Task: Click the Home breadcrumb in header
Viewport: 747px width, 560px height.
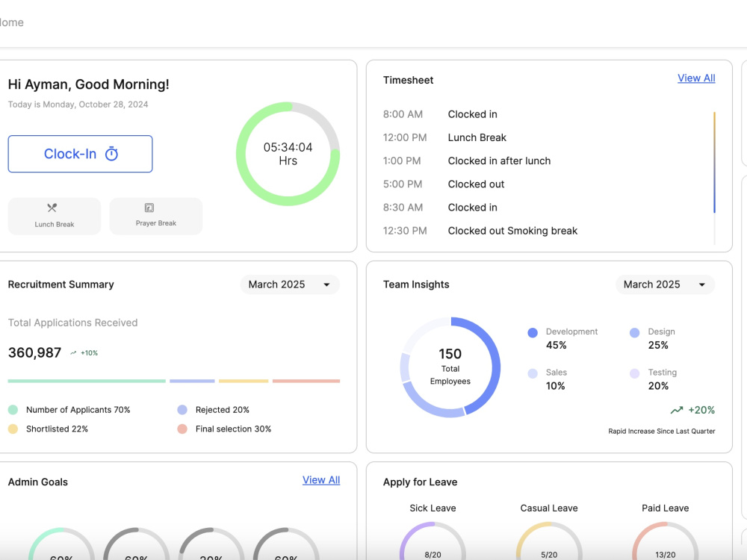Action: coord(11,22)
